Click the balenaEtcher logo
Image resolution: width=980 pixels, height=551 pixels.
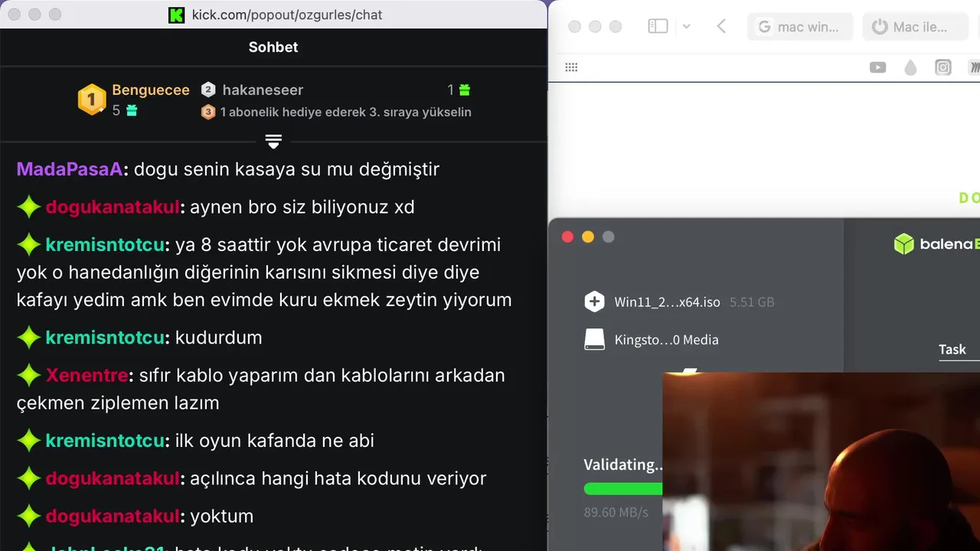click(x=936, y=243)
